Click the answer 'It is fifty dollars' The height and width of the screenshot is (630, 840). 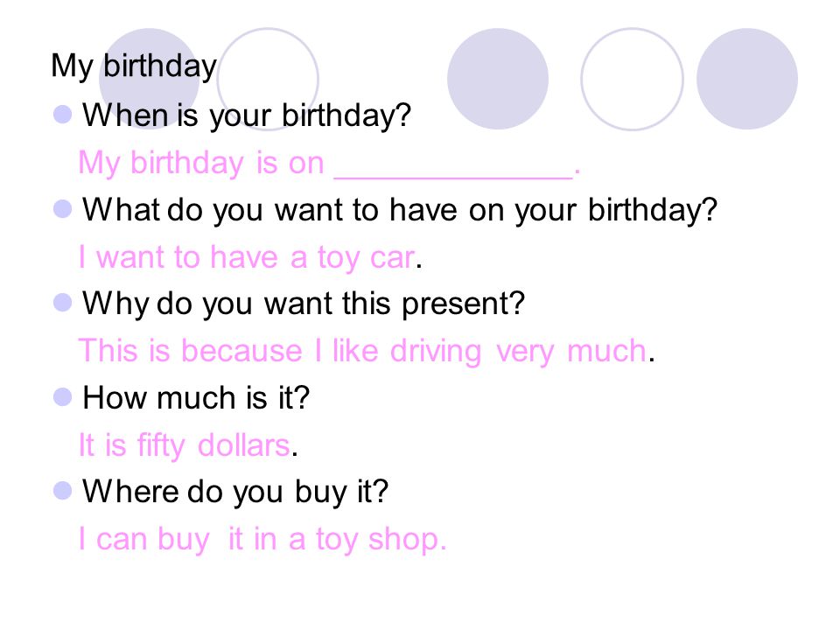tap(185, 445)
